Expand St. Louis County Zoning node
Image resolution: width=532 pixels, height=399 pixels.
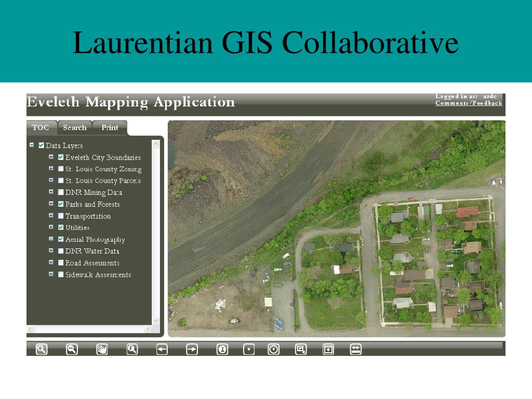tap(51, 168)
